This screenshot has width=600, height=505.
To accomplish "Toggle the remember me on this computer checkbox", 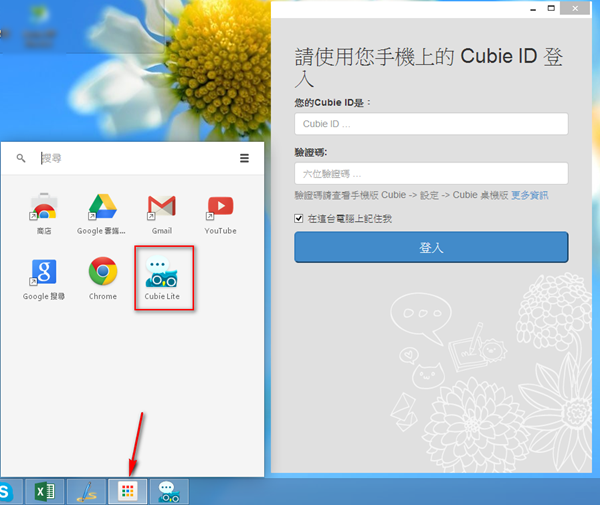I will point(298,218).
